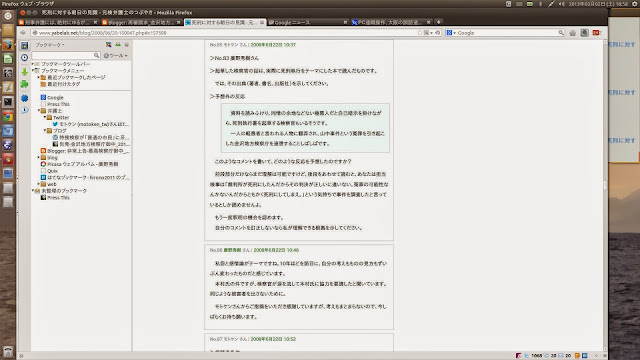The width and height of the screenshot is (640, 360).
Task: Open the search engine dropdown arrow next to Google
Action: (x=454, y=33)
